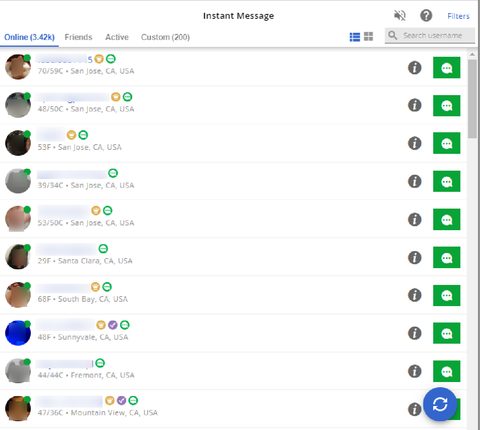Switch to grid view layout
This screenshot has height=430, width=480.
[368, 36]
